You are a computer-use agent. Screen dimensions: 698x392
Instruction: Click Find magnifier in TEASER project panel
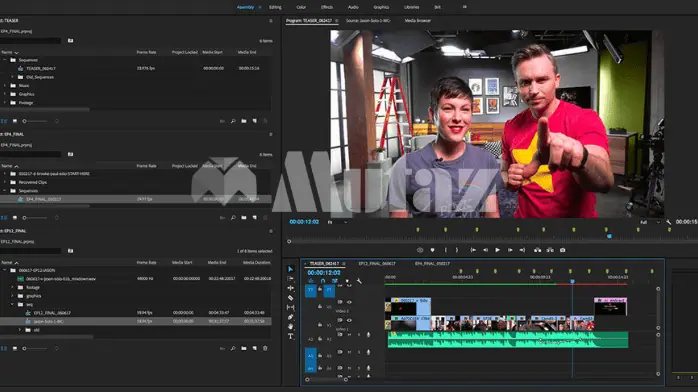pyautogui.click(x=233, y=121)
